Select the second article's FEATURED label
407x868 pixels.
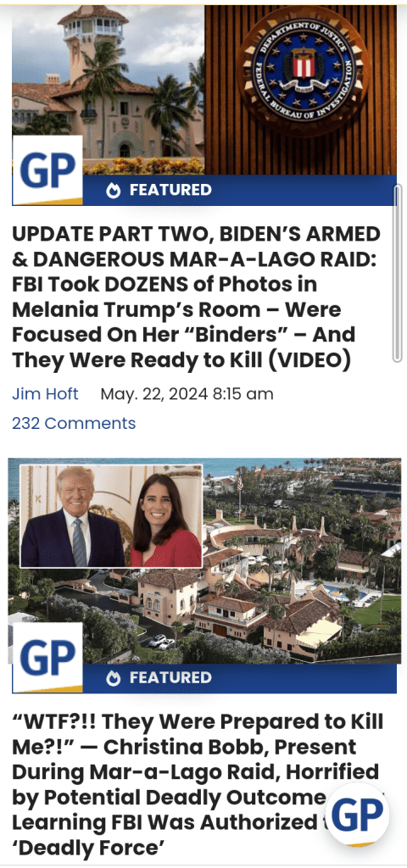click(x=170, y=677)
